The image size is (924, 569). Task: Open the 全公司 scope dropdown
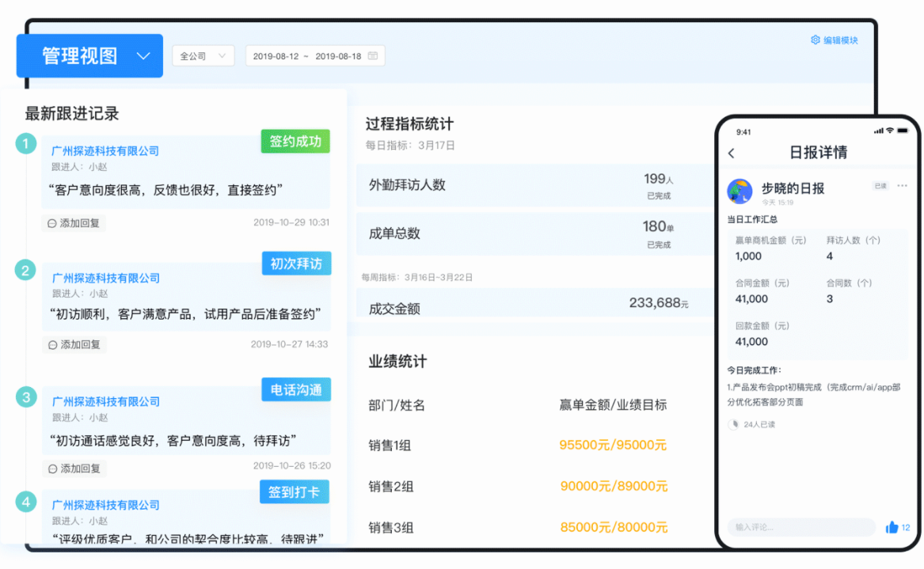pos(203,56)
